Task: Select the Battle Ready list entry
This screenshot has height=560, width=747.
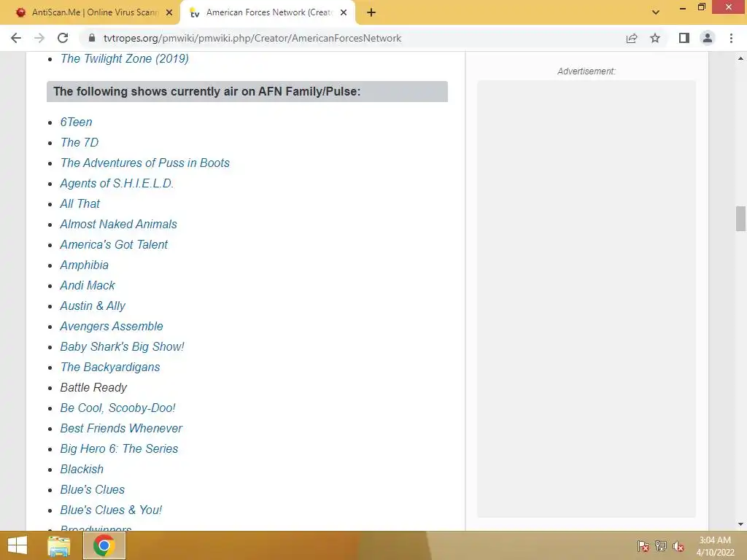Action: pos(94,388)
